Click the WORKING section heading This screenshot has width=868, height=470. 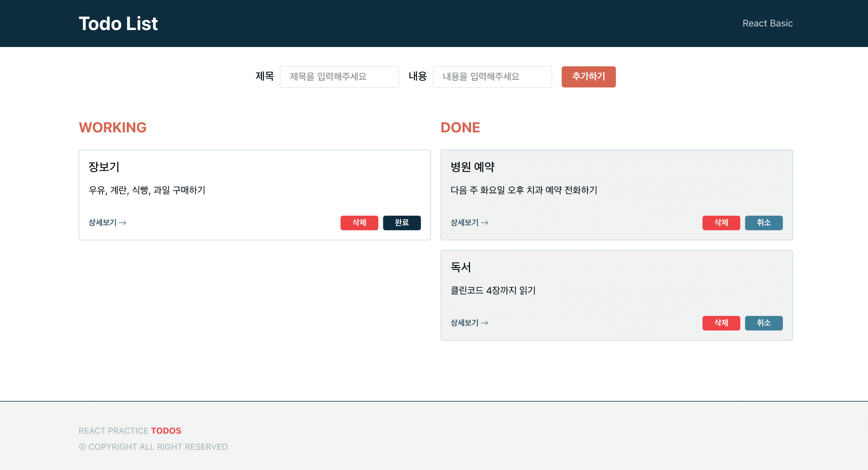113,128
